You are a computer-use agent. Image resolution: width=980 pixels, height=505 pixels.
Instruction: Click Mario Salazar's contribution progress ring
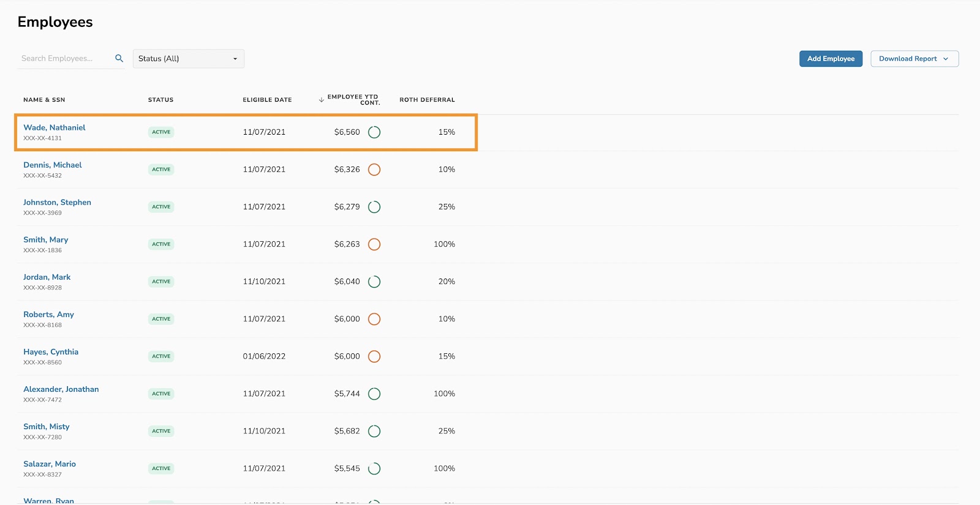(374, 469)
